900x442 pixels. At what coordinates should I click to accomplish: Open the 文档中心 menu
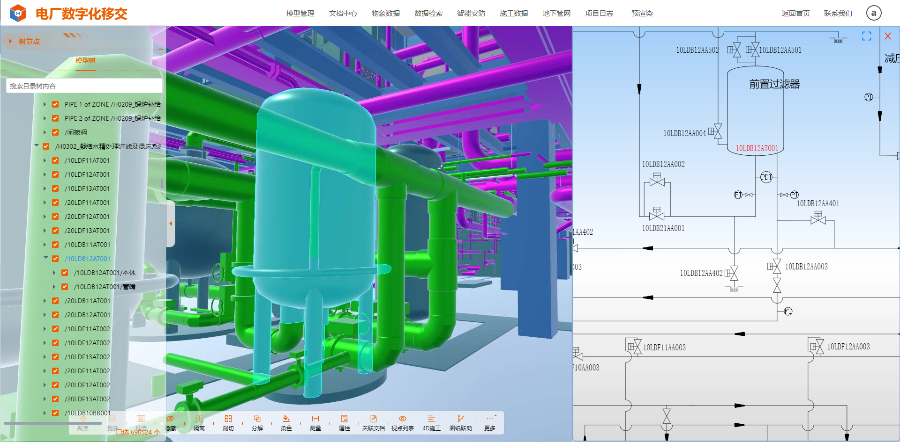(343, 13)
